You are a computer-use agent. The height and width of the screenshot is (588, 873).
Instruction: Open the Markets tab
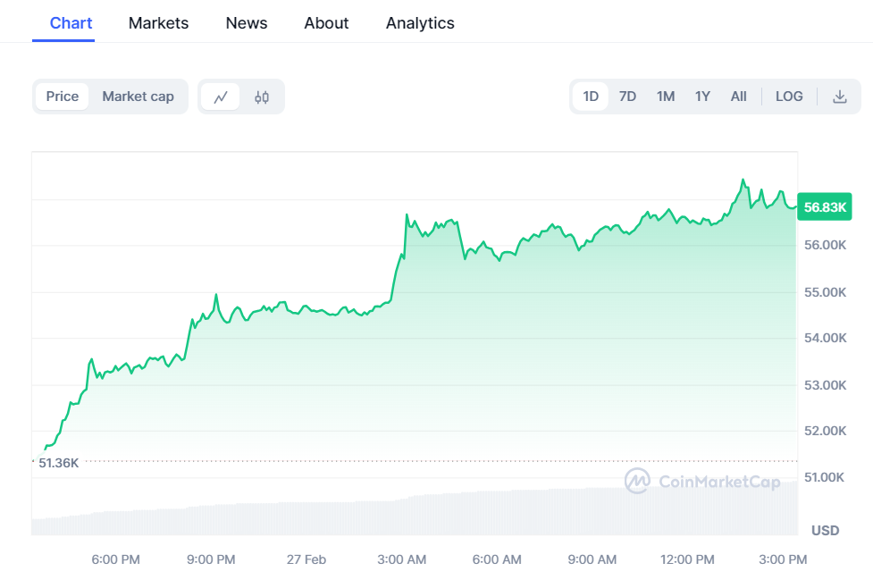pyautogui.click(x=158, y=23)
